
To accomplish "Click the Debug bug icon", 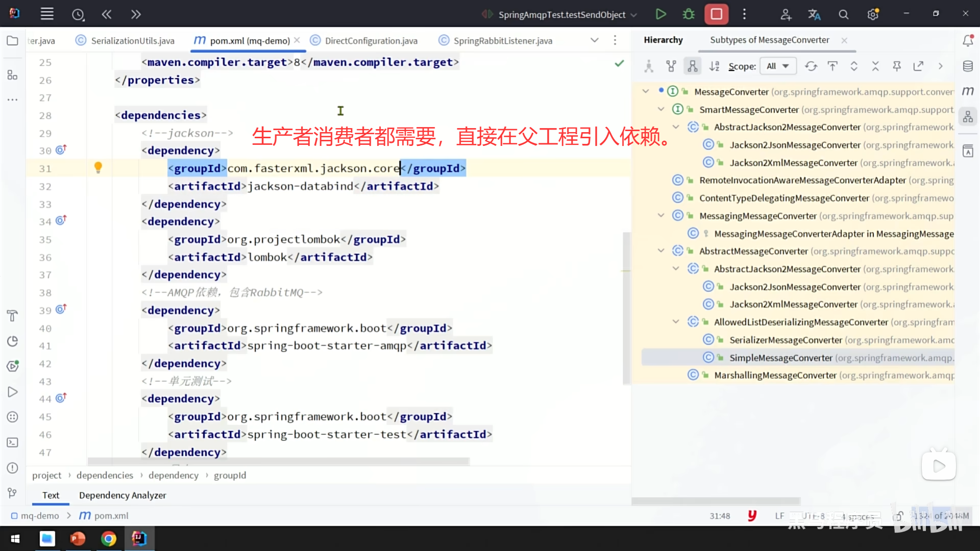I will [x=689, y=14].
